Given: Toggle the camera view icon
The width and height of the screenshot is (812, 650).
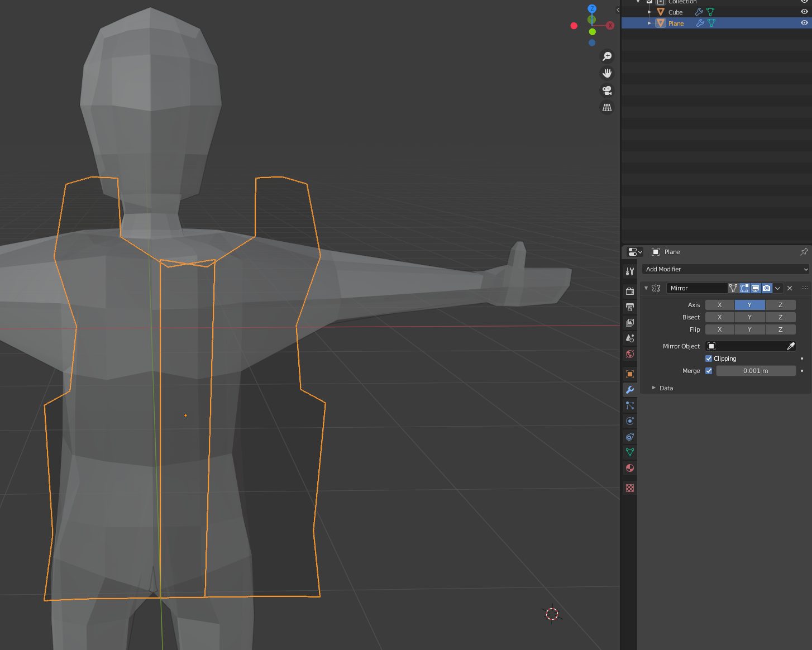Looking at the screenshot, I should coord(607,90).
